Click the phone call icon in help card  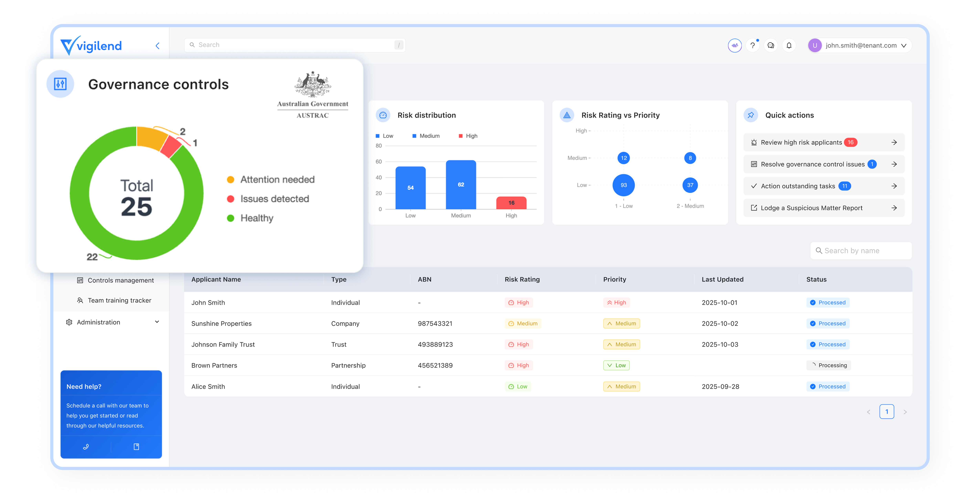click(x=86, y=446)
